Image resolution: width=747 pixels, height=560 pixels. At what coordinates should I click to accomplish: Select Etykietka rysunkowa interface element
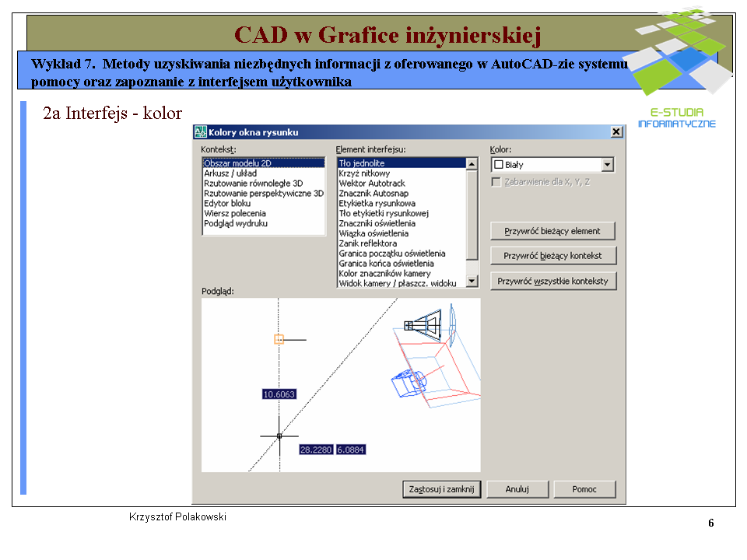pyautogui.click(x=402, y=203)
